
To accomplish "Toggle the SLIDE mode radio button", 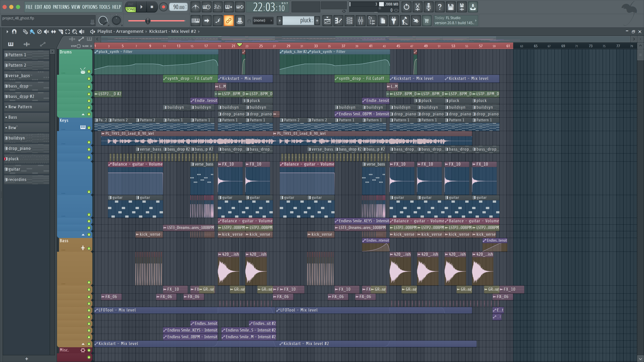I will 91,46.
